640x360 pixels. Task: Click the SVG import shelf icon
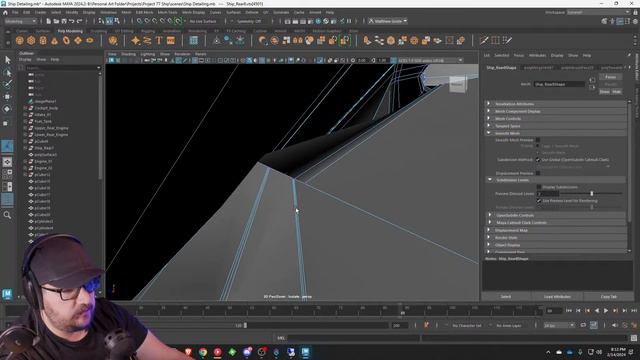171,40
